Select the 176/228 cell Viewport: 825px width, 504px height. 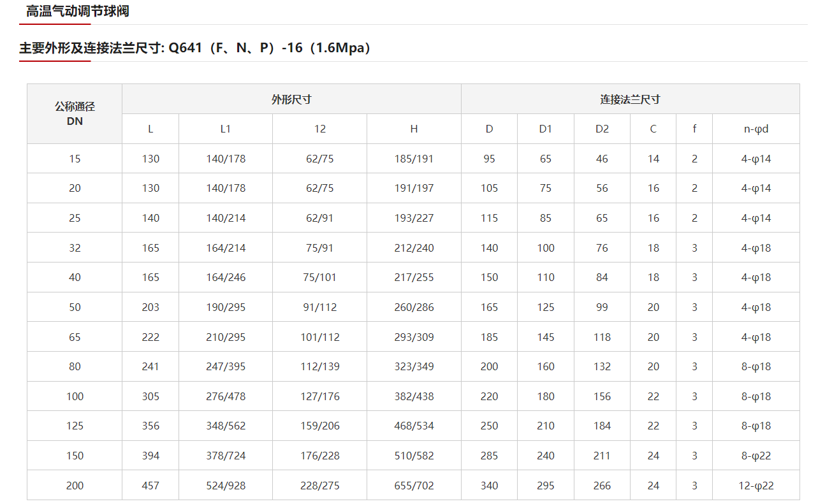click(x=320, y=456)
